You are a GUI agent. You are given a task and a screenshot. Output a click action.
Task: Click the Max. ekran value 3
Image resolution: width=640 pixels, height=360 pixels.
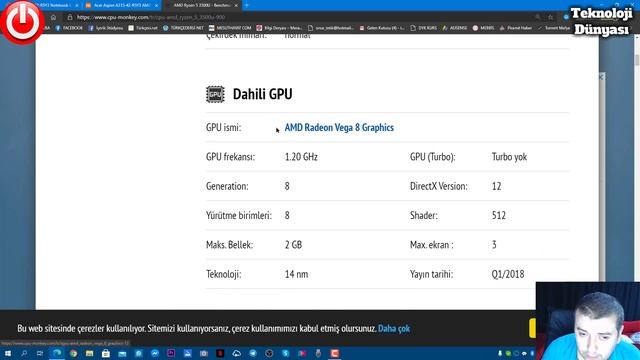click(x=494, y=245)
